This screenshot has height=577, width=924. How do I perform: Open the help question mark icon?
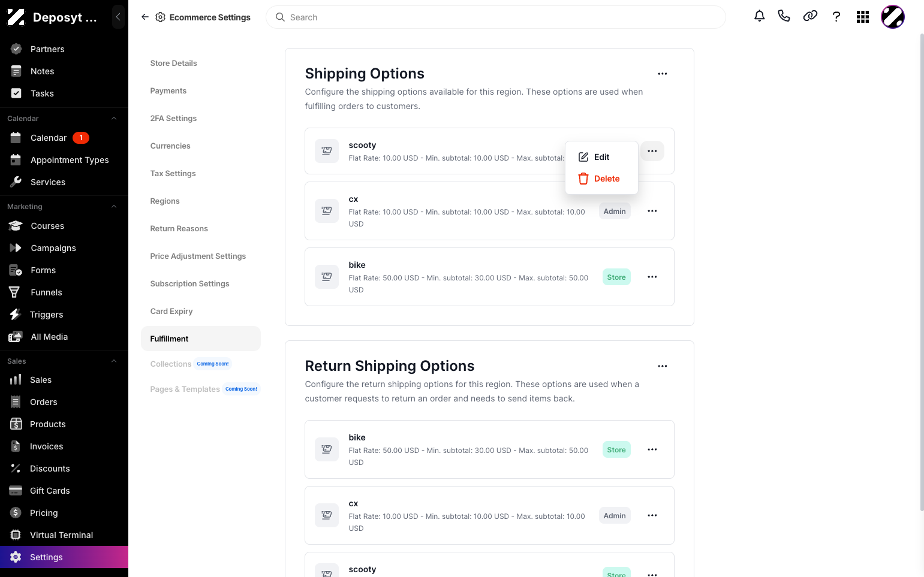point(836,17)
